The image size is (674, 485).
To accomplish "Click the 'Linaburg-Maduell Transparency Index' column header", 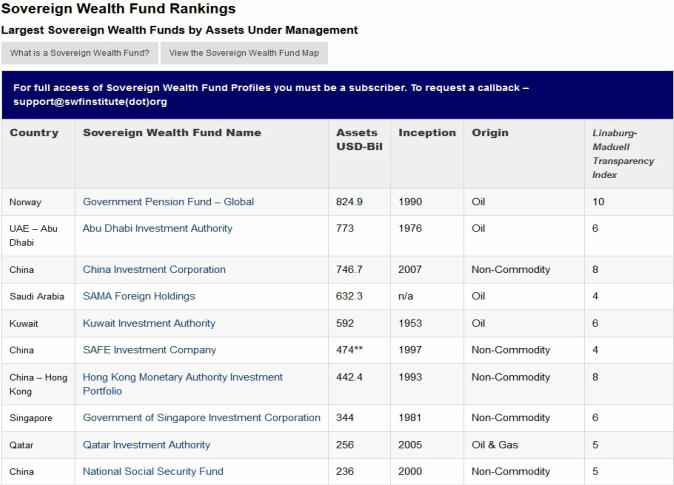I will pos(623,154).
